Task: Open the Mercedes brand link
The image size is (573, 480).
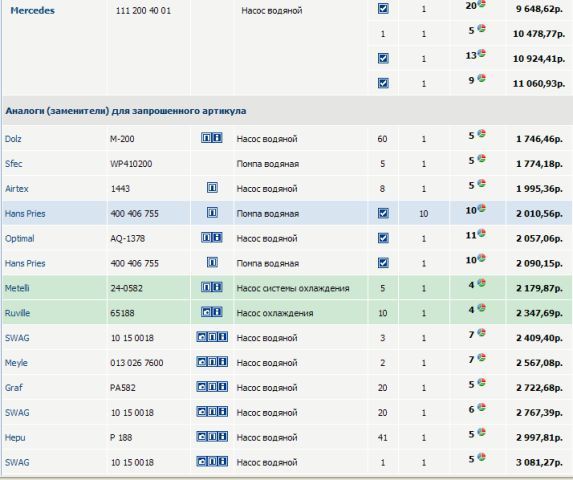Action: 33,11
